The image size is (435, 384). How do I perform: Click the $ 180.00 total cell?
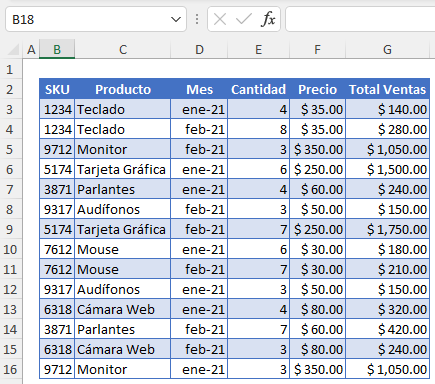pos(387,249)
